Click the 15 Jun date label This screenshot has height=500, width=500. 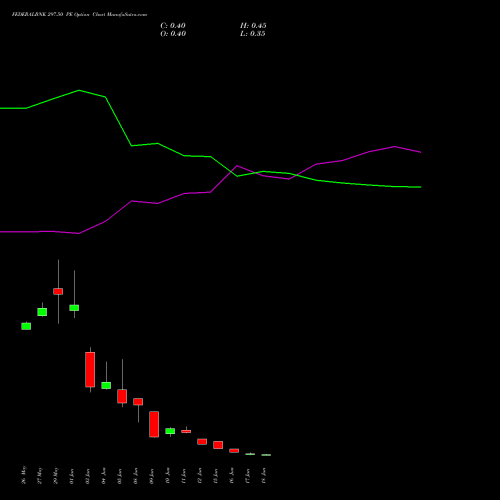216,476
